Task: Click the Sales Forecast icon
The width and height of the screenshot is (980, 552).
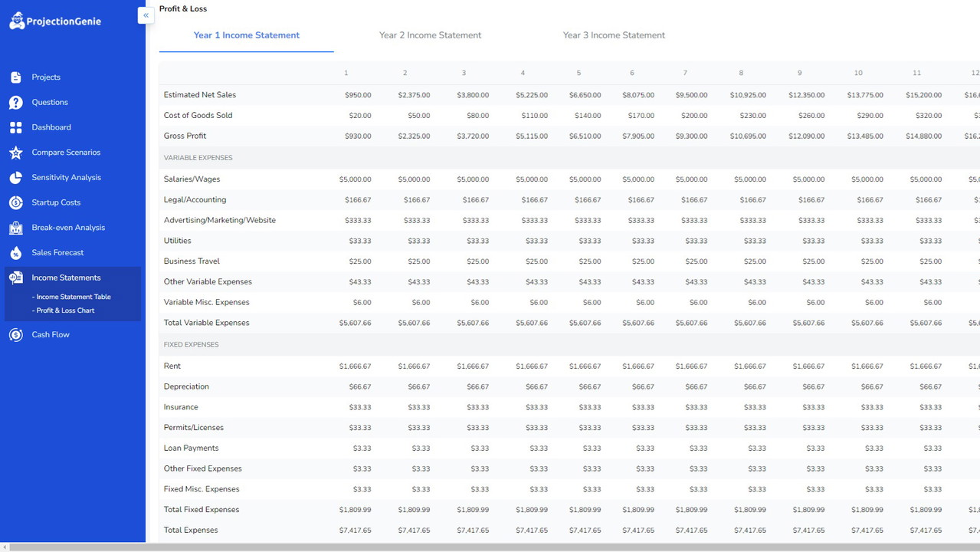Action: point(16,253)
